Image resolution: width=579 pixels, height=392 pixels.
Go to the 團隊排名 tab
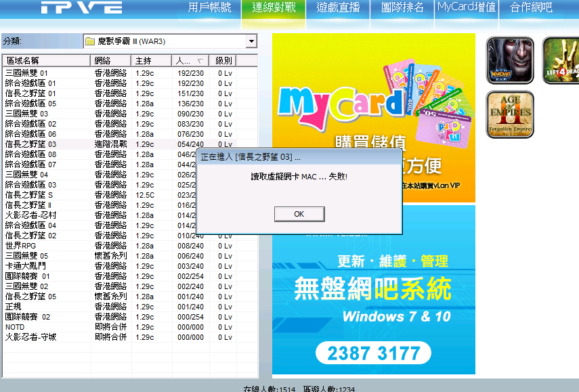[x=402, y=8]
